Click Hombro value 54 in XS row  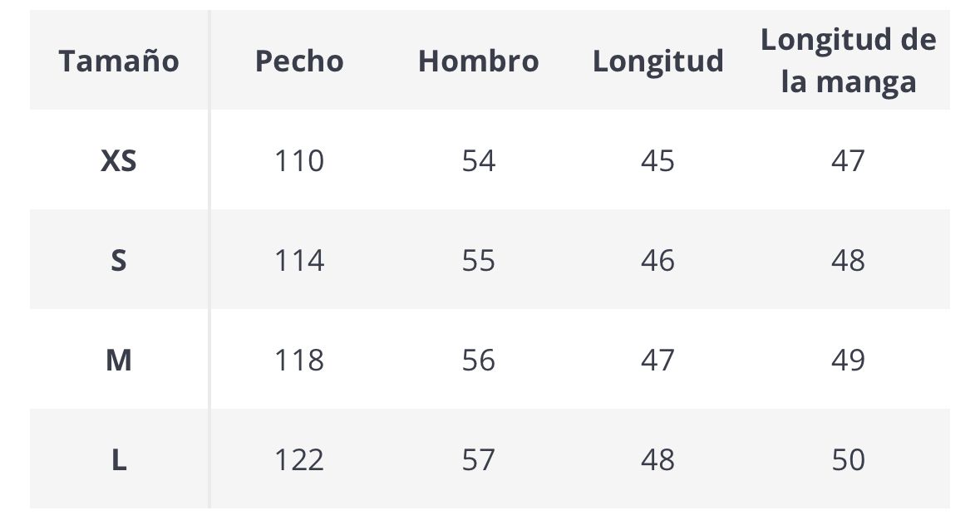click(x=478, y=160)
